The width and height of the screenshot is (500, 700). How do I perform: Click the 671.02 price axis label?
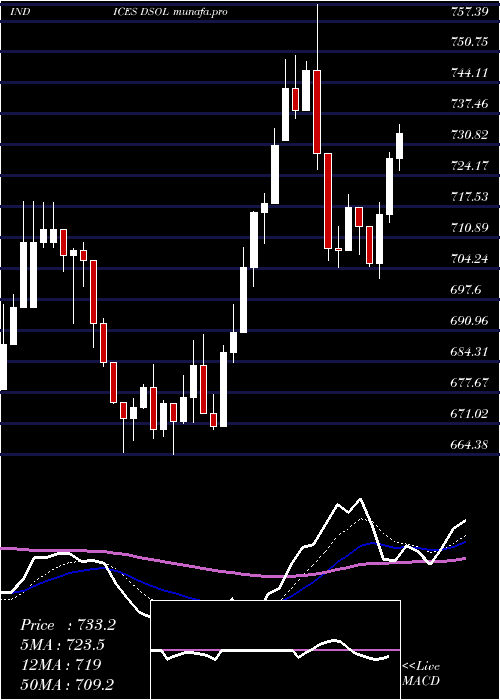467,413
